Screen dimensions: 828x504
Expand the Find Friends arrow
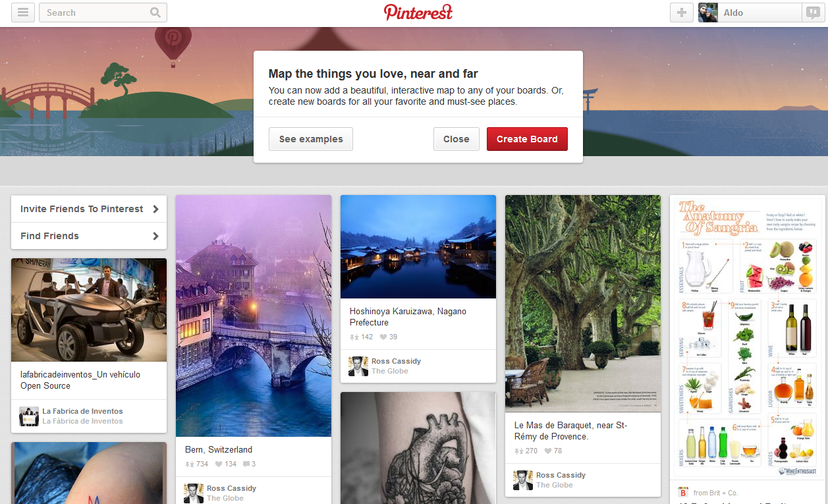[x=155, y=236]
